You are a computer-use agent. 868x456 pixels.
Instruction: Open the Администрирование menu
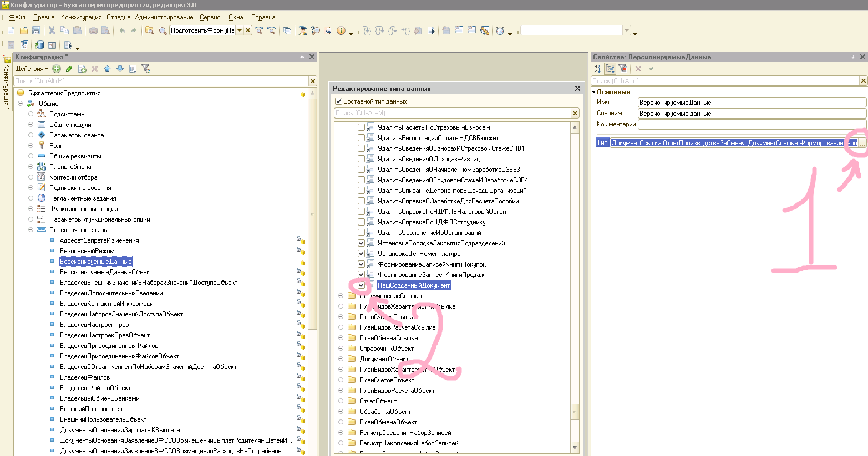click(x=164, y=17)
